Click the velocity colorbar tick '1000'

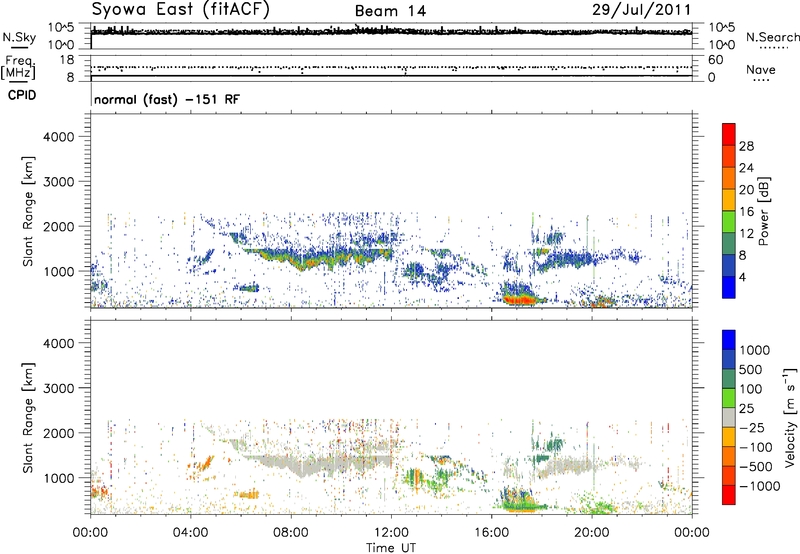click(755, 350)
